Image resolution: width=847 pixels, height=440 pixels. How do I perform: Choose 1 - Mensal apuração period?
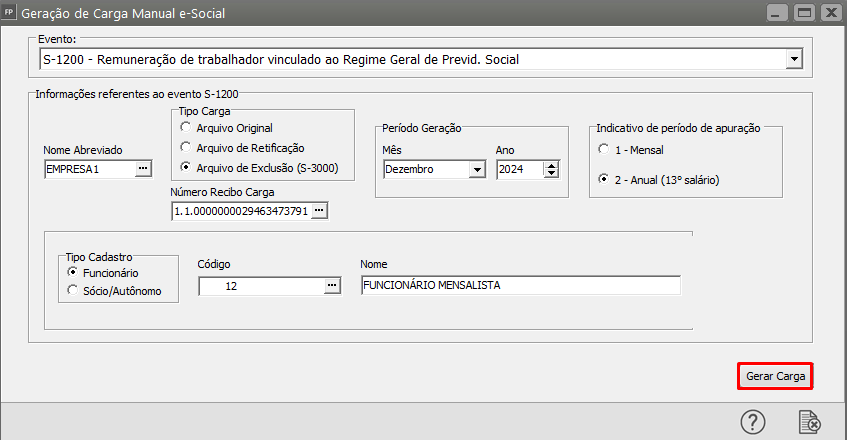(603, 150)
